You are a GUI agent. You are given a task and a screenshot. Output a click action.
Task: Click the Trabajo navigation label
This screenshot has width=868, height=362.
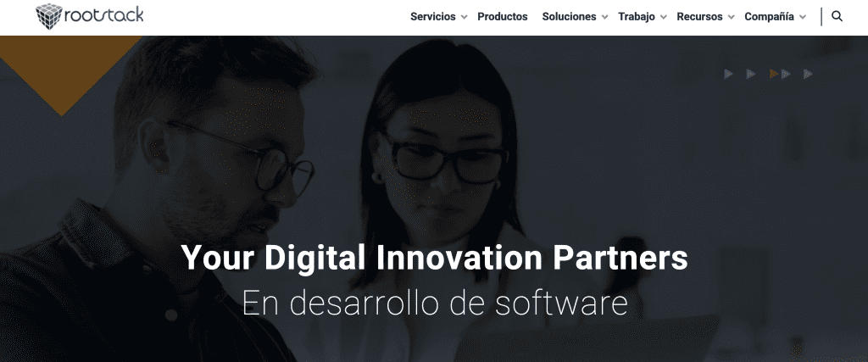coord(637,17)
